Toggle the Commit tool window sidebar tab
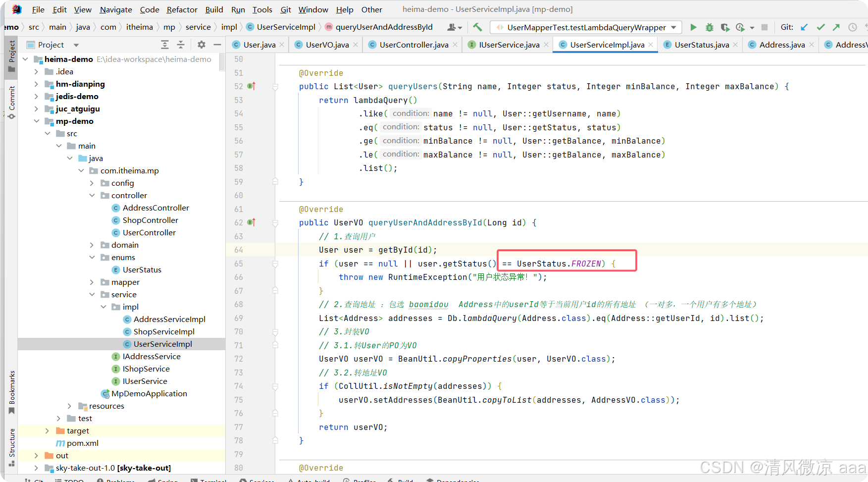Screen dimensions: 868x482 pyautogui.click(x=11, y=102)
